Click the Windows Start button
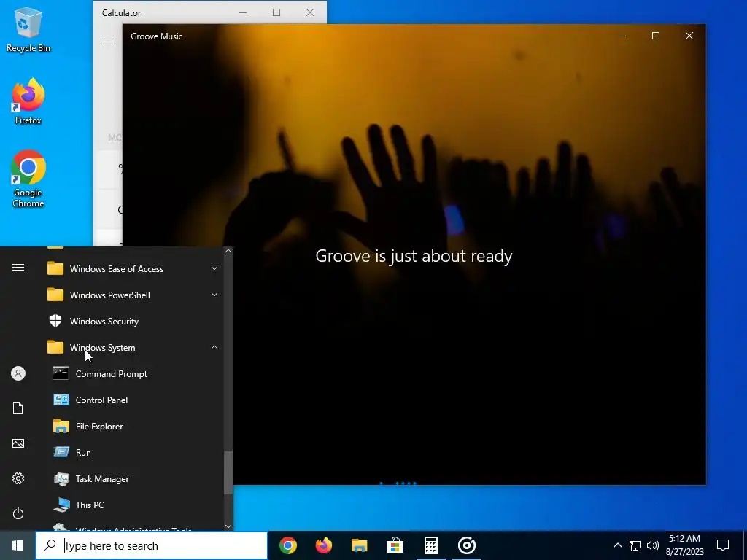 tap(18, 545)
